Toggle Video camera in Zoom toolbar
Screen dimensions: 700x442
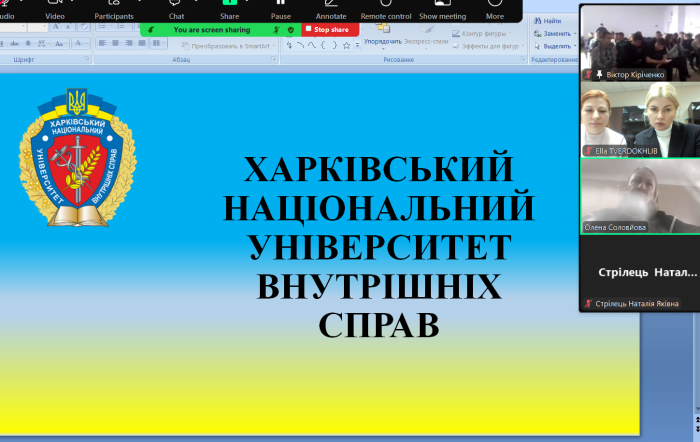(x=55, y=11)
